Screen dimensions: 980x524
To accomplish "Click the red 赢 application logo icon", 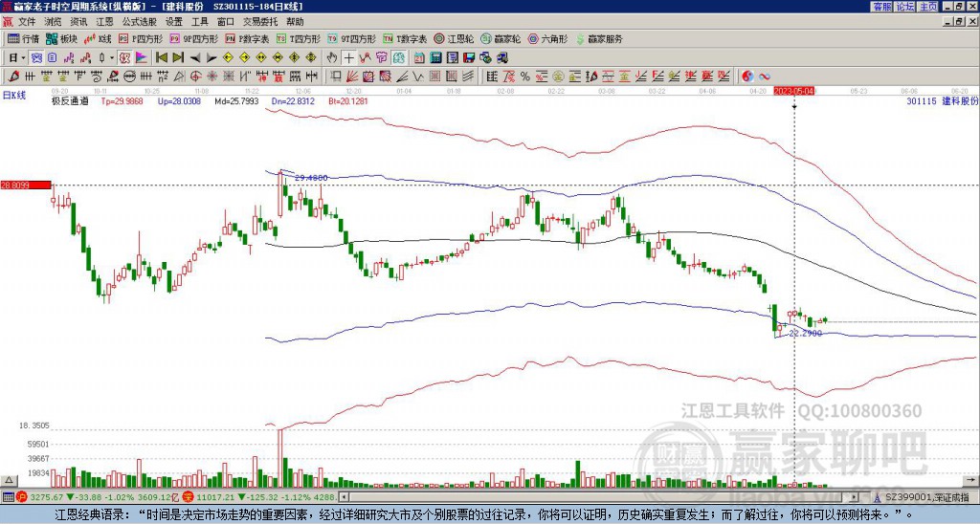I will tap(7, 22).
